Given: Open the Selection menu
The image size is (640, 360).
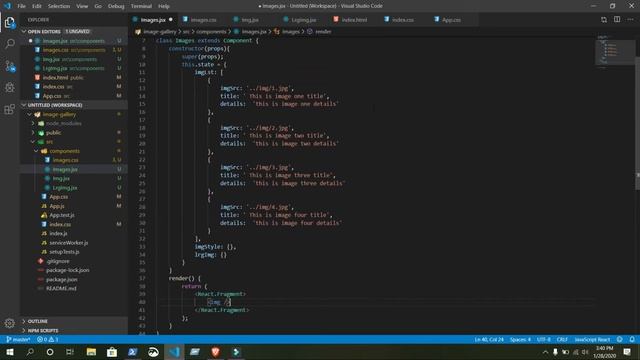Looking at the screenshot, I should (59, 6).
